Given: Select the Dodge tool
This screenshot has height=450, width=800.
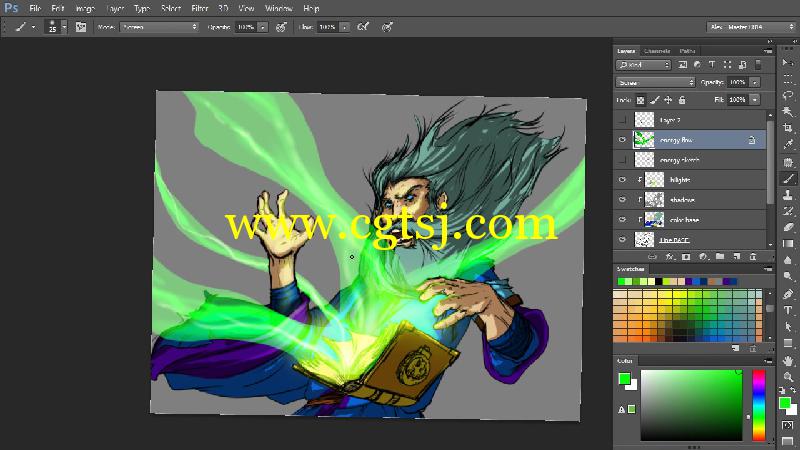Looking at the screenshot, I should click(788, 277).
